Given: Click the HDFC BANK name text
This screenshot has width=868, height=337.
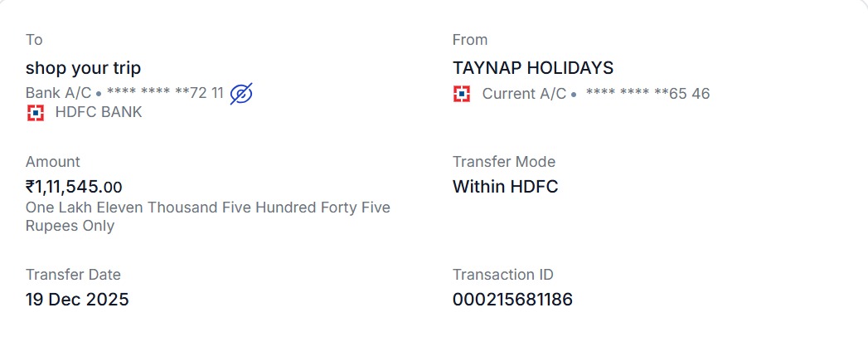Looking at the screenshot, I should 99,113.
